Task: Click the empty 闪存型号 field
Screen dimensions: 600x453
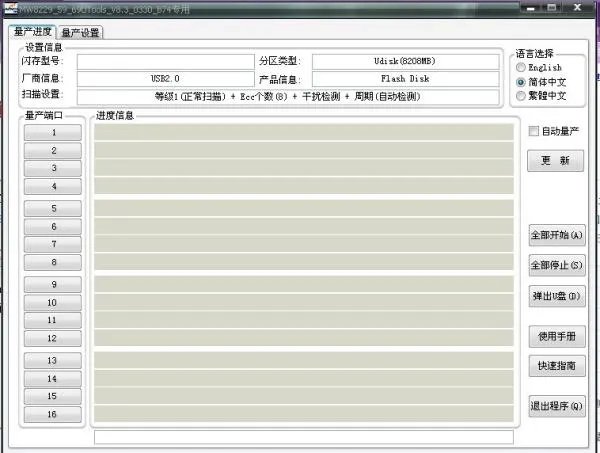Action: pyautogui.click(x=165, y=61)
